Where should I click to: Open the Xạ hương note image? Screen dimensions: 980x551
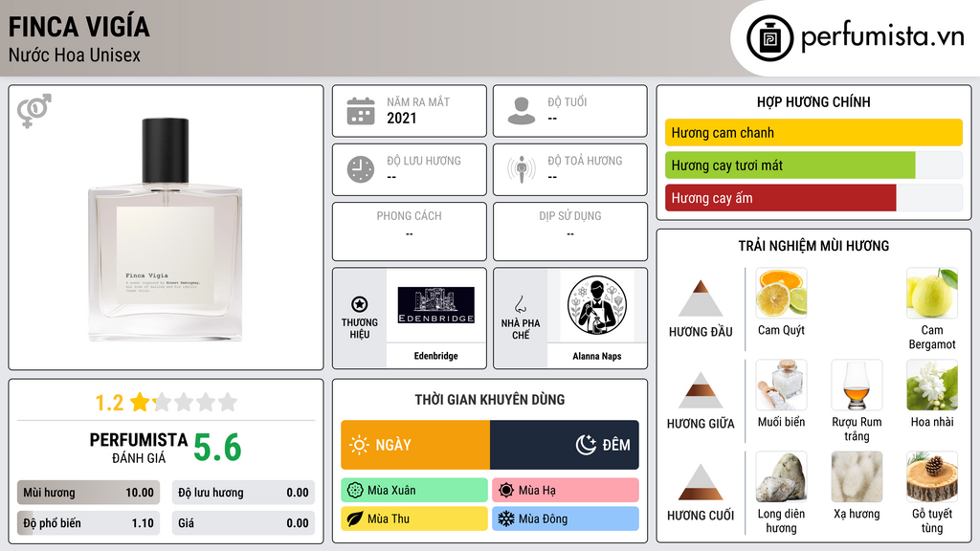[x=857, y=476]
